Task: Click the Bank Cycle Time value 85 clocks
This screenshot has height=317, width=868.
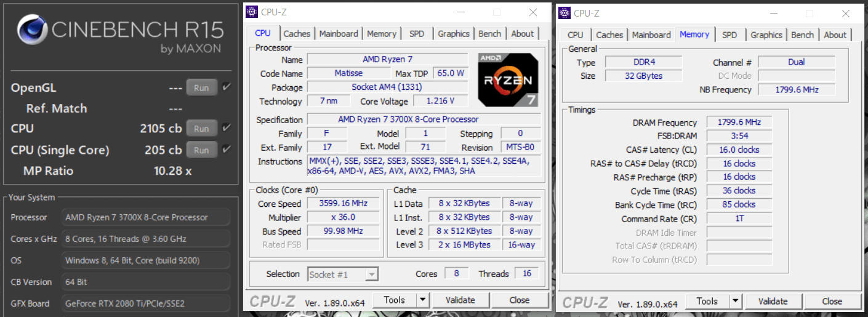Action: pos(739,204)
